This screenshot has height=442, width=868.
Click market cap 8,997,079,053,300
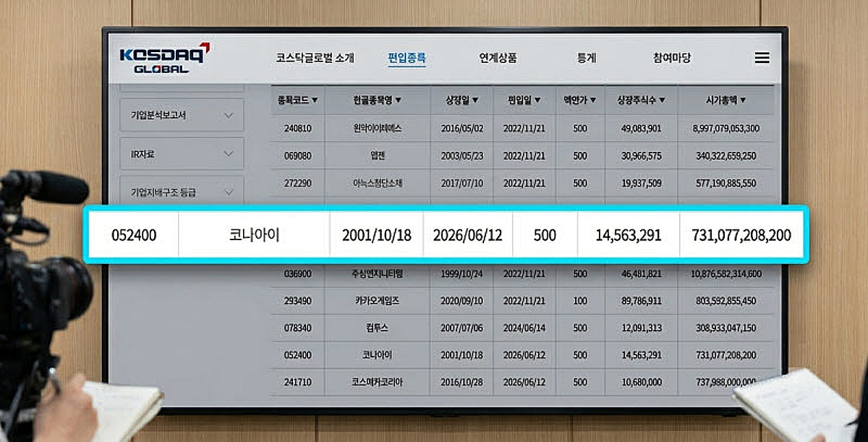[x=726, y=128]
